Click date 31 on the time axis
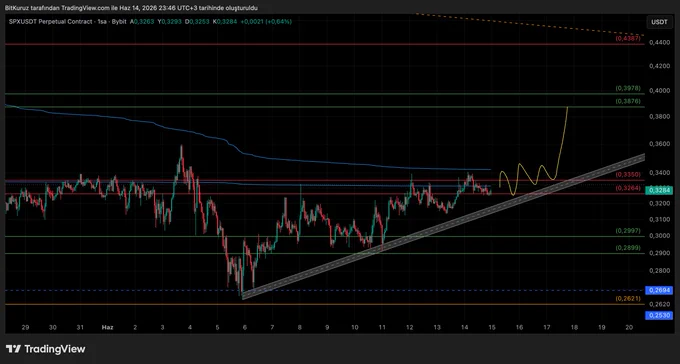The width and height of the screenshot is (680, 364). pyautogui.click(x=80, y=328)
